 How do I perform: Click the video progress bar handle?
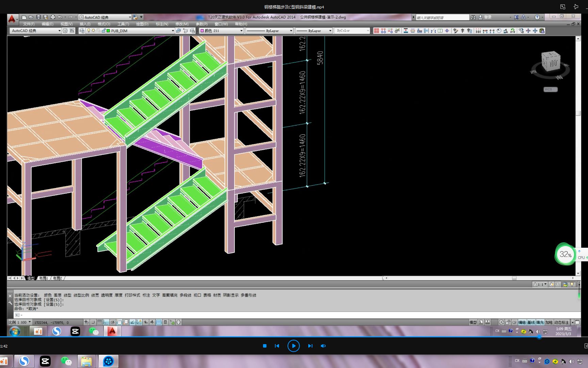coord(539,337)
